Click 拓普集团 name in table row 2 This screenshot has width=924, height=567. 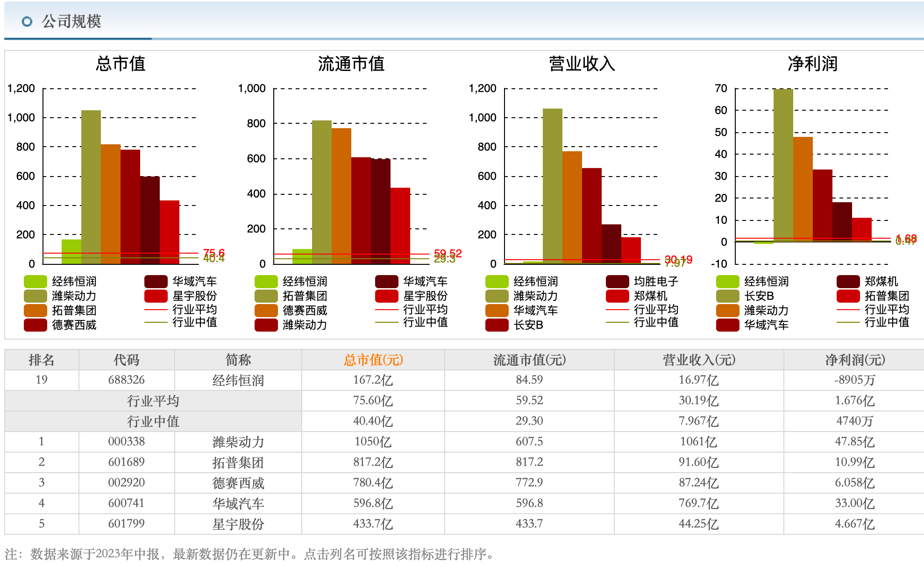click(x=238, y=462)
